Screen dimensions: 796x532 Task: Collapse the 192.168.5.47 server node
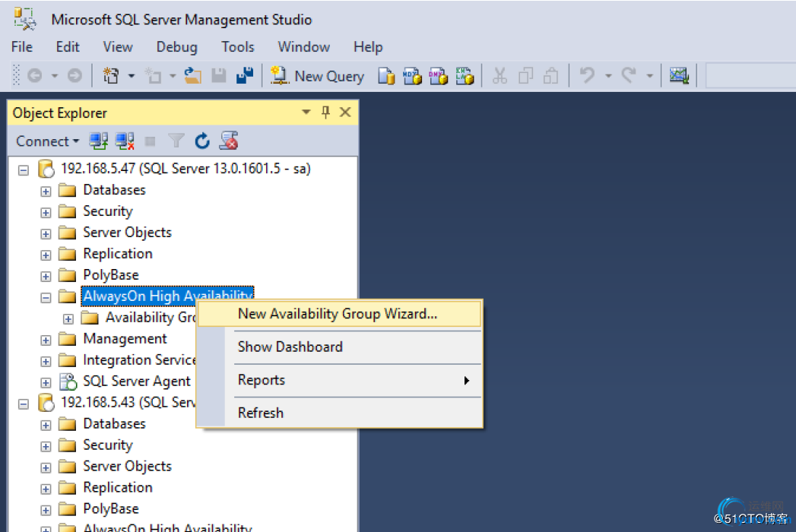(x=24, y=170)
